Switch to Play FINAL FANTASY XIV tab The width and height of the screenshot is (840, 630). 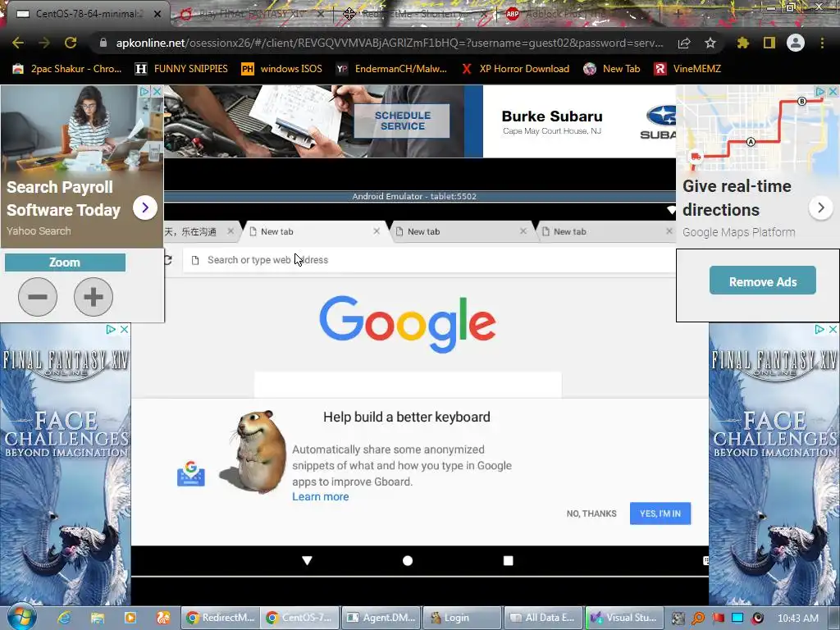[252, 14]
